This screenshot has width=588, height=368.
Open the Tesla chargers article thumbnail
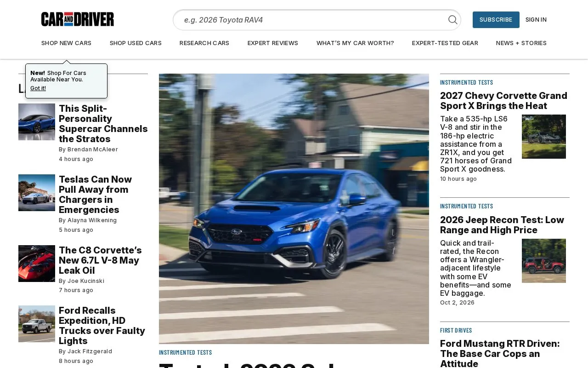click(x=37, y=193)
